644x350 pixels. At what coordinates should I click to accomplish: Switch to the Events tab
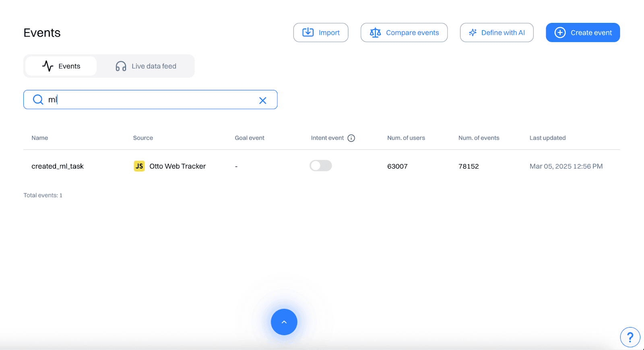coord(61,66)
